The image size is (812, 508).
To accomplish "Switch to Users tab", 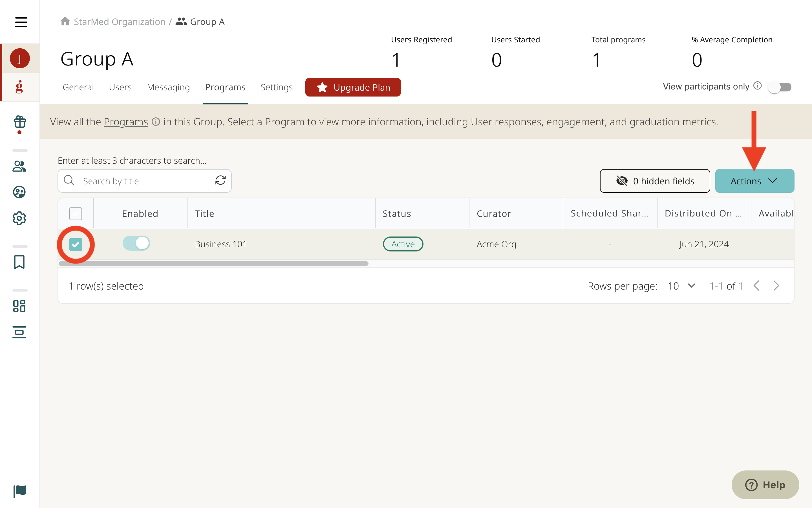I will coord(120,87).
